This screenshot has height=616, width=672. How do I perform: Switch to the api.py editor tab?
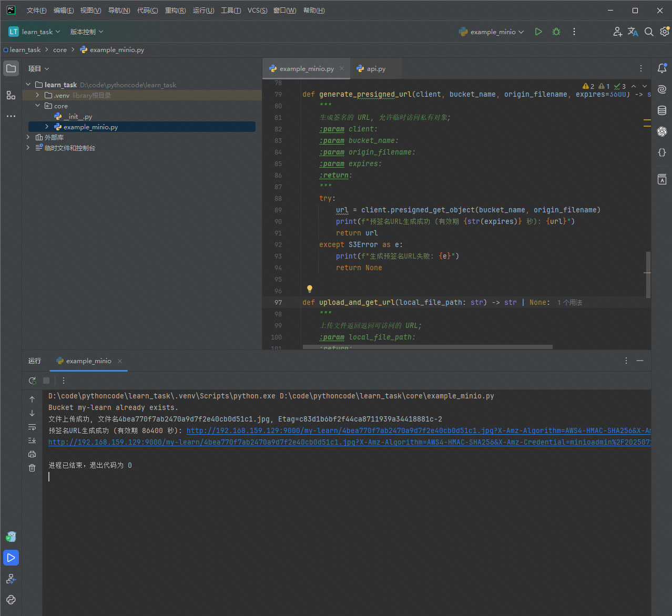point(371,69)
